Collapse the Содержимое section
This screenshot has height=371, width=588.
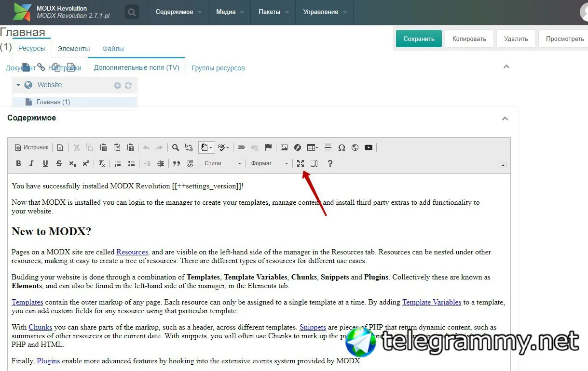click(x=505, y=119)
